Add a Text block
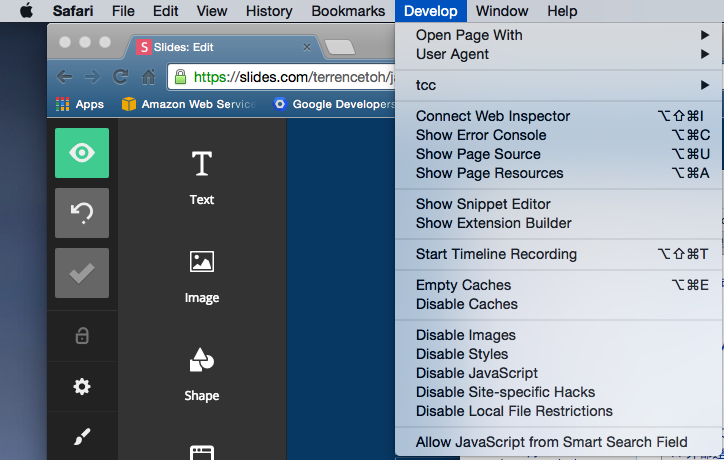724x460 pixels. (x=202, y=178)
